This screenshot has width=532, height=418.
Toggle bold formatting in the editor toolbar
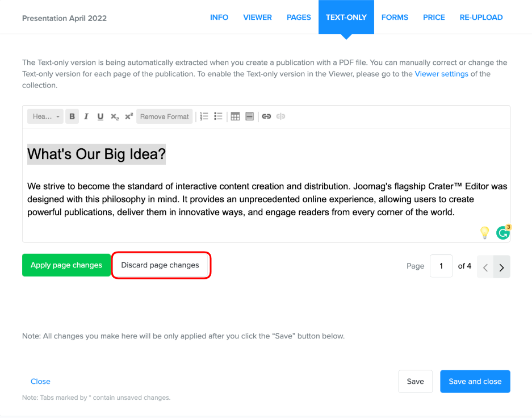pos(72,116)
